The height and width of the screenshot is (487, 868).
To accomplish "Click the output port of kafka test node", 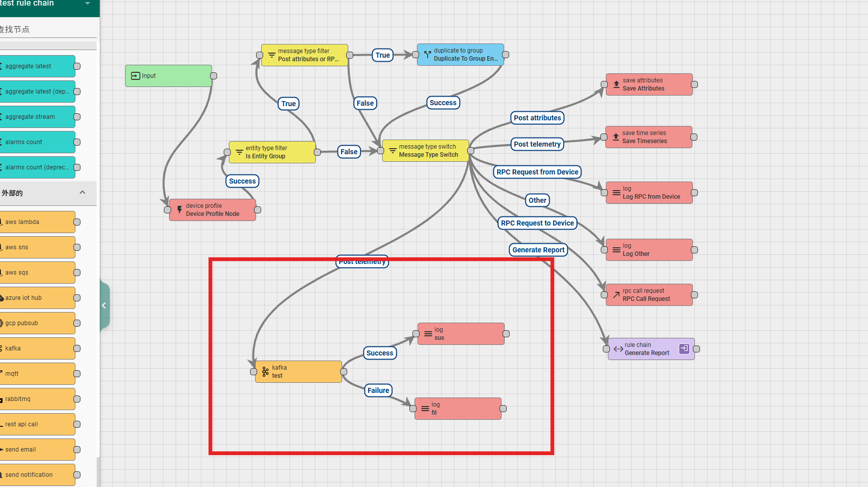I will tap(344, 372).
